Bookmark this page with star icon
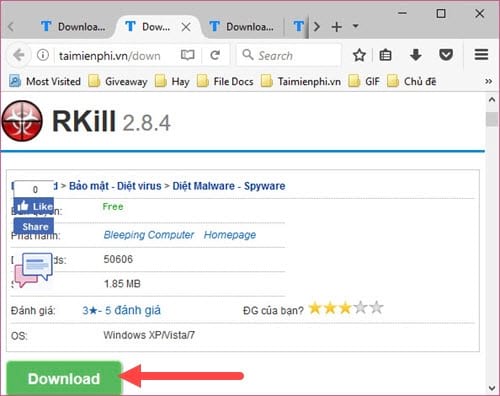This screenshot has width=500, height=396. [x=359, y=55]
